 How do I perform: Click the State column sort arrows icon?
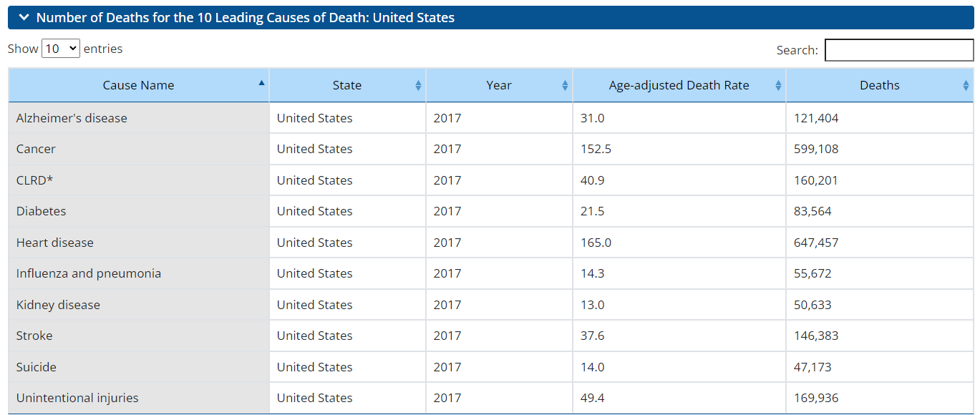pos(418,86)
